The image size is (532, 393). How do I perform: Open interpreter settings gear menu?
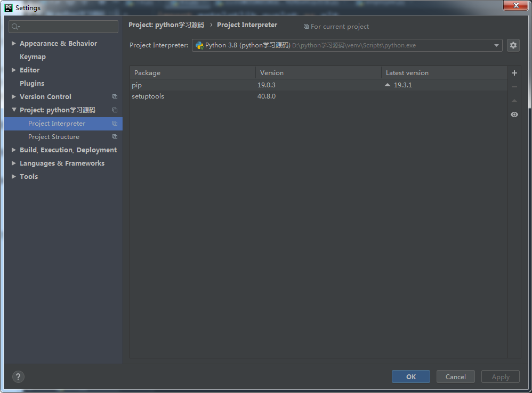click(513, 45)
